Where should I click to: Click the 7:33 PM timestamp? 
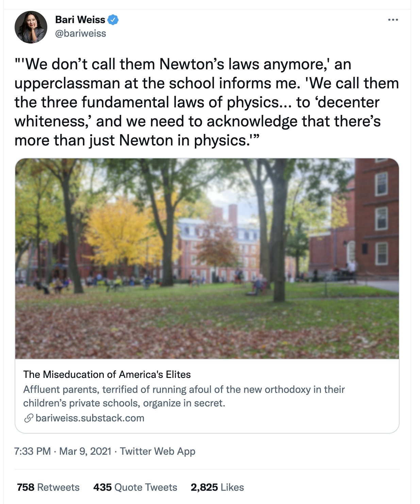pos(33,451)
